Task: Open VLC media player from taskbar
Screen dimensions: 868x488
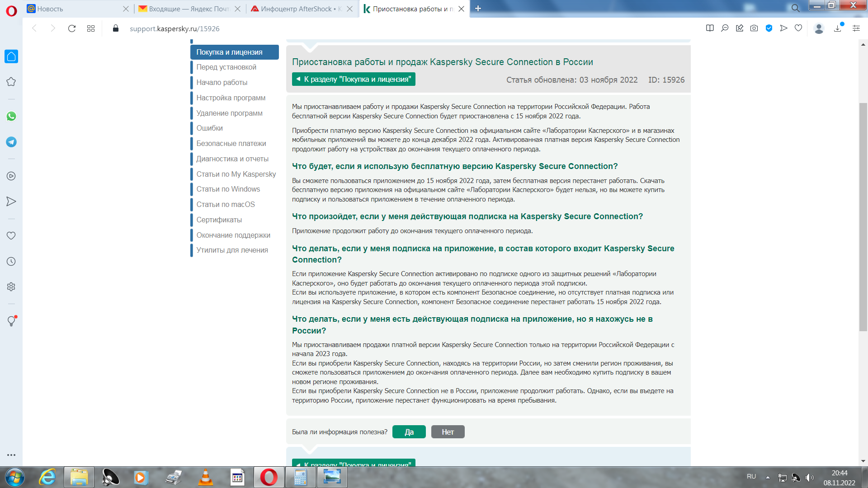Action: tap(205, 477)
